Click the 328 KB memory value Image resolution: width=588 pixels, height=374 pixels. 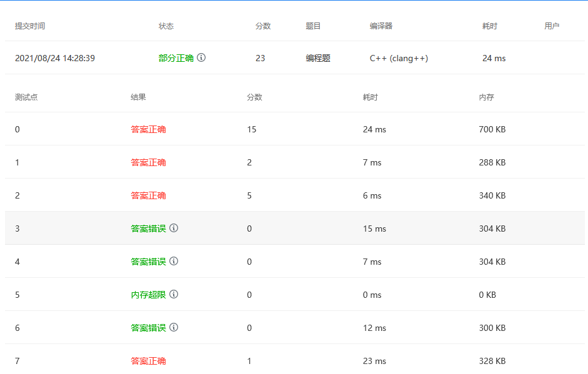[x=492, y=361]
